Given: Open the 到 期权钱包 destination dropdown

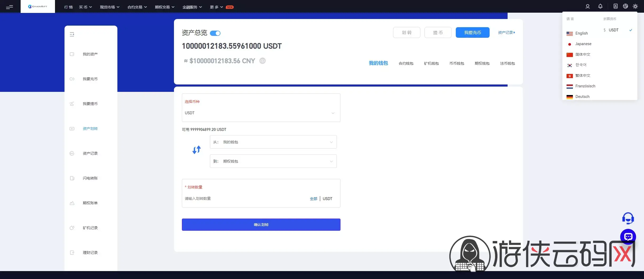Looking at the screenshot, I should click(x=273, y=161).
